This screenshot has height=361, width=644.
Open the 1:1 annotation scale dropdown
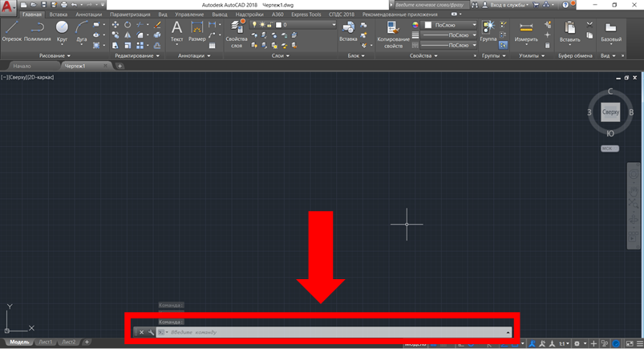point(564,343)
